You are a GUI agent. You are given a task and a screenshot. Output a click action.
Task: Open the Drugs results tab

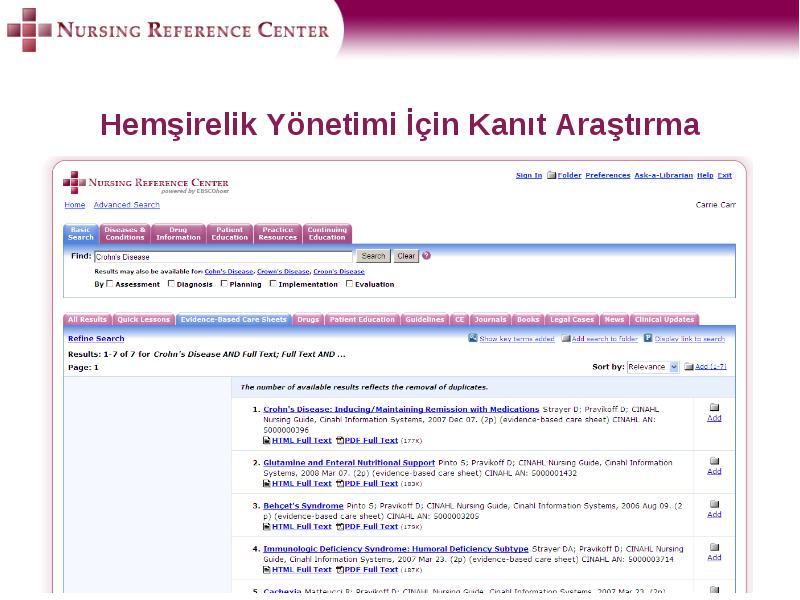pos(308,319)
